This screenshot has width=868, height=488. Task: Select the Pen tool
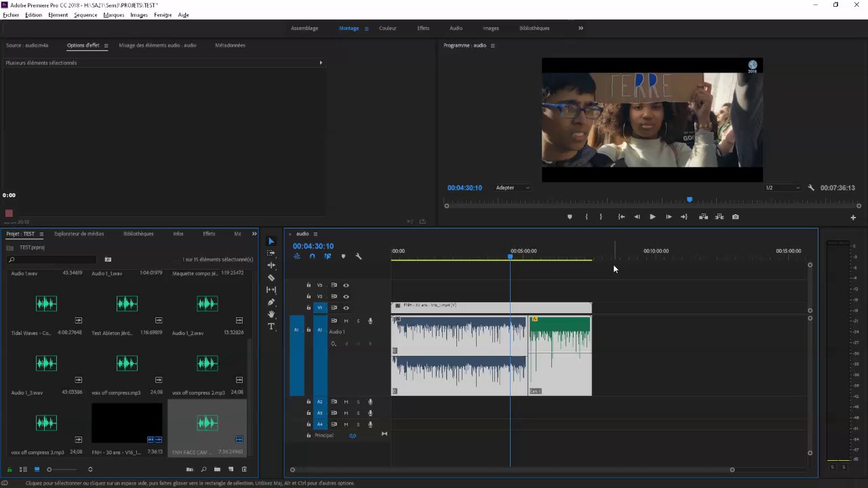point(271,302)
